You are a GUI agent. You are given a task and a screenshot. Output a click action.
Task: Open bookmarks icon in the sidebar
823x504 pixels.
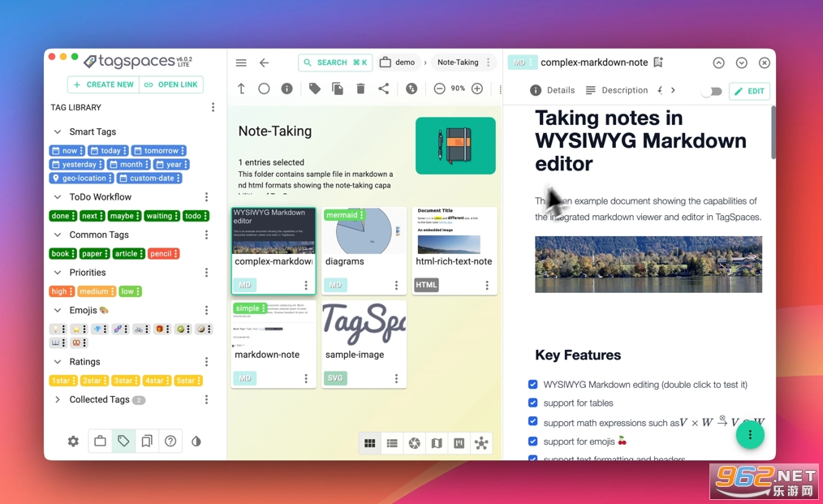point(147,441)
